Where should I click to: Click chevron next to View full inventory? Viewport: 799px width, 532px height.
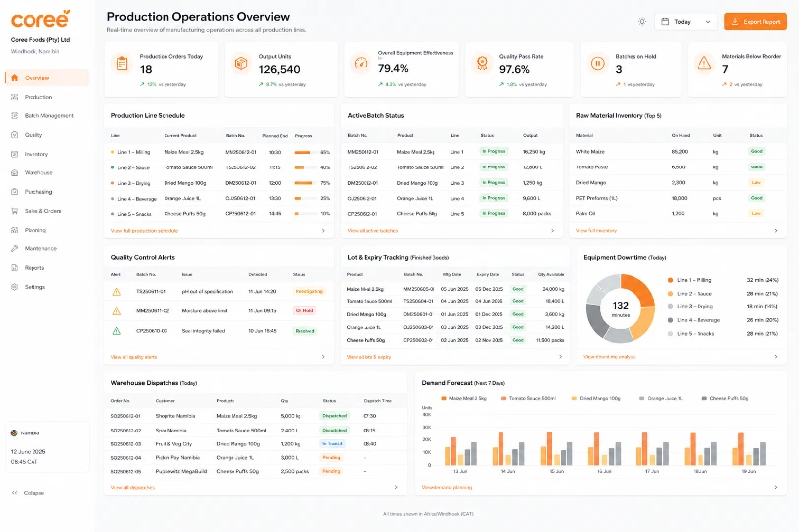[x=776, y=231]
